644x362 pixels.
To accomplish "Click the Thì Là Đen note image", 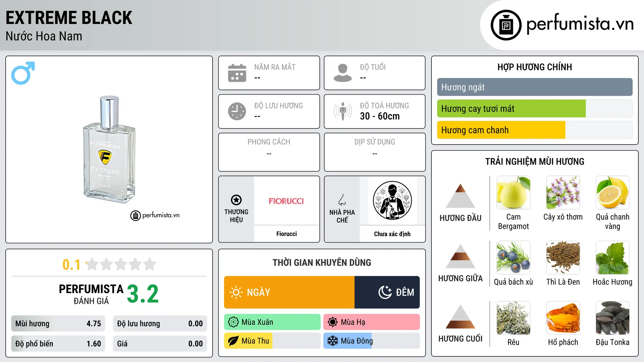I will pyautogui.click(x=563, y=258).
